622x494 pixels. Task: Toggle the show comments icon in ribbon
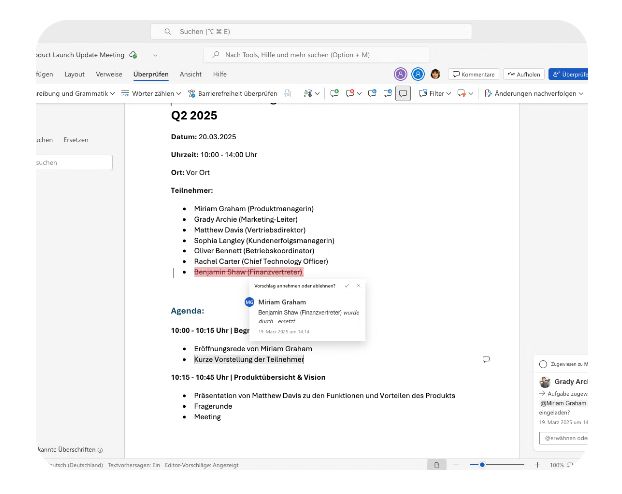[x=403, y=94]
